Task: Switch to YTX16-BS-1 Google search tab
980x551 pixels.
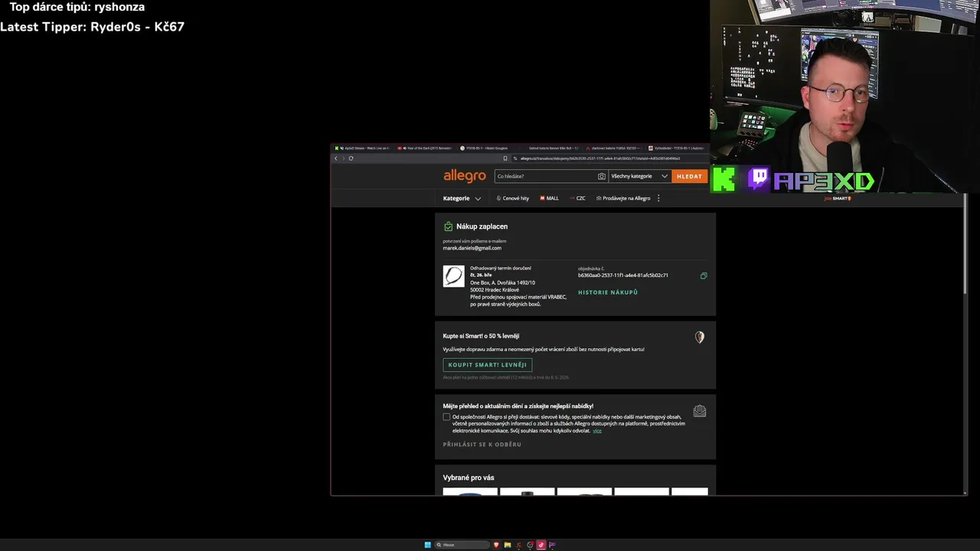Action: [x=486, y=148]
